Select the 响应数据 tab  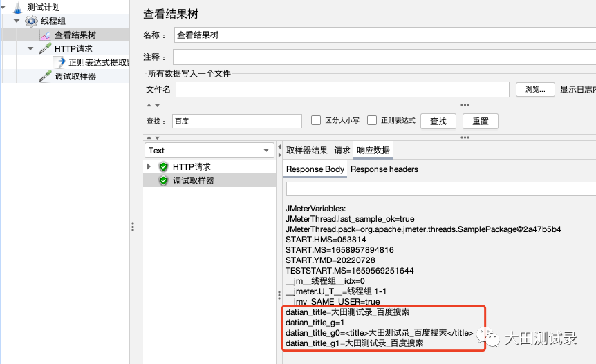(x=373, y=151)
